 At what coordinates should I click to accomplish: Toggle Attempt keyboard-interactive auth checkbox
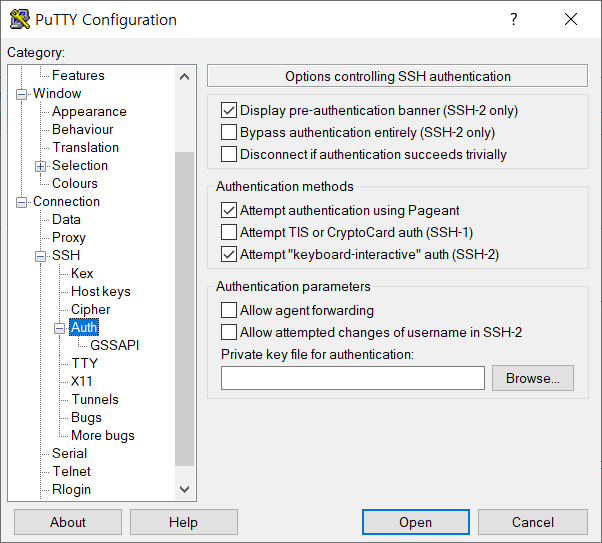coord(229,254)
